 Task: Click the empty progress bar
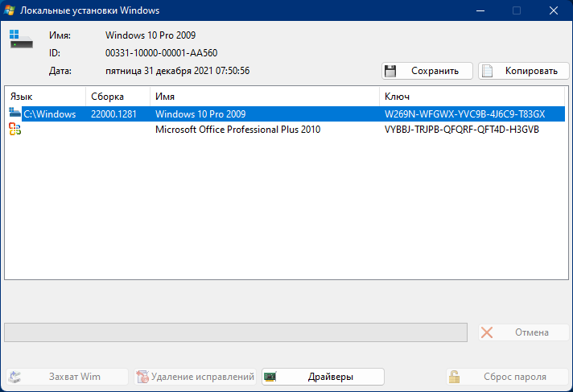point(236,332)
